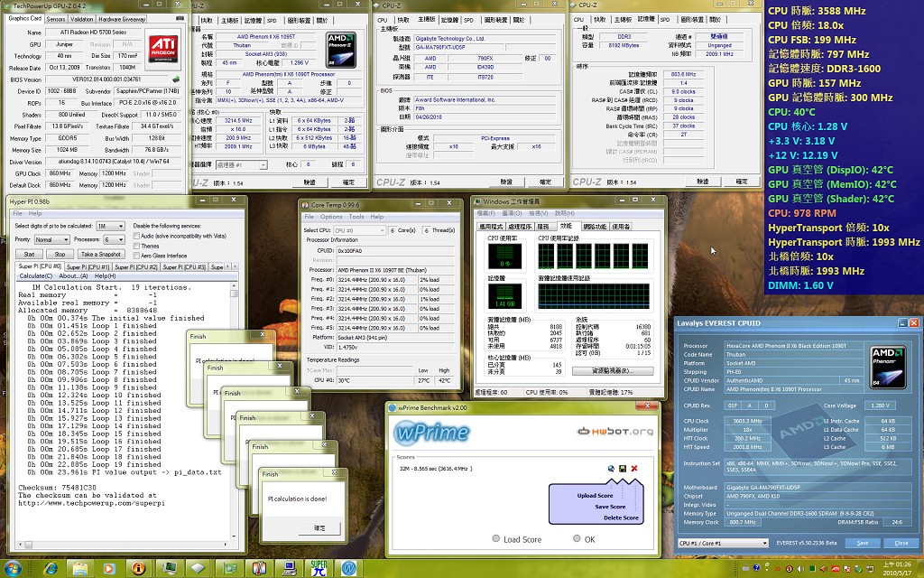This screenshot has height=578, width=924.
Task: Open Help menu in Hyper PI
Action: pos(35,213)
